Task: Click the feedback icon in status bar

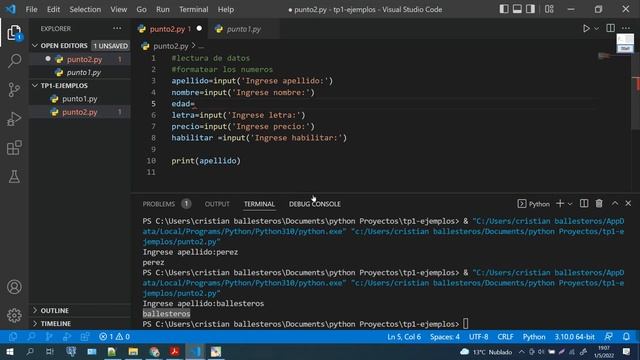Action: (609, 337)
